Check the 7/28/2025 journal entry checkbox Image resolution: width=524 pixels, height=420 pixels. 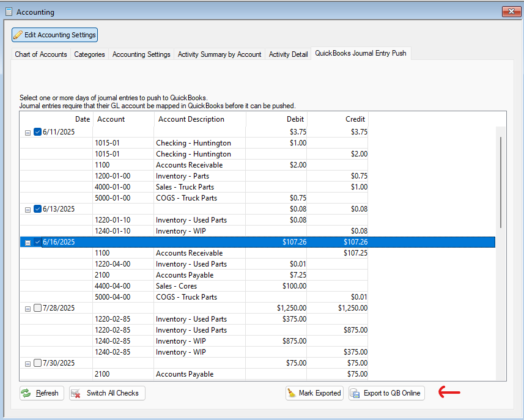click(x=38, y=308)
